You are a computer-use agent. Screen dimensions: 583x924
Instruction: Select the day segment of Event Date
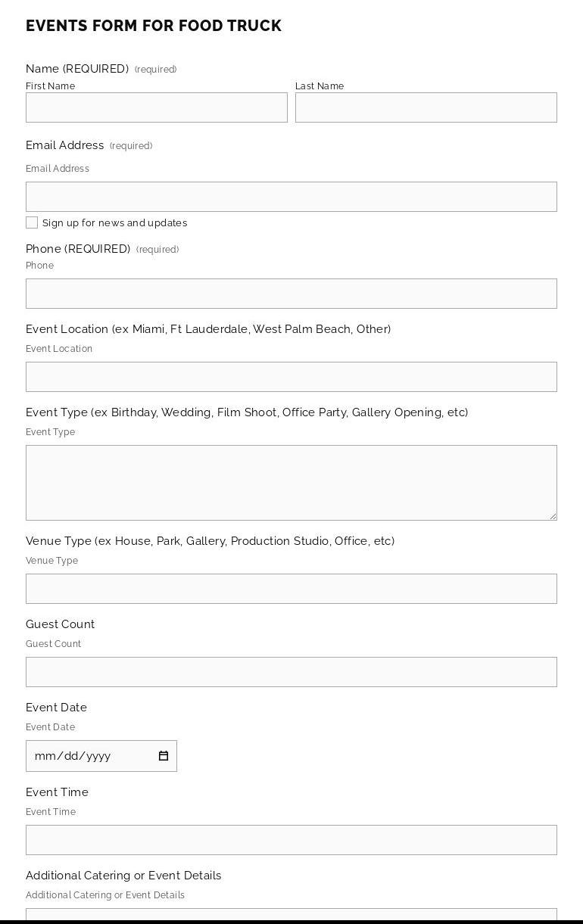[x=69, y=756]
